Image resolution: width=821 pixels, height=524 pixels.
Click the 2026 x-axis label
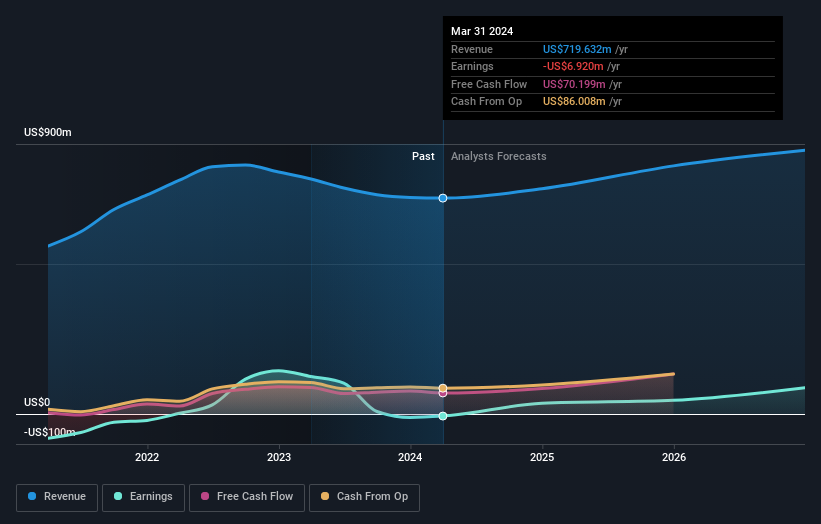[674, 458]
